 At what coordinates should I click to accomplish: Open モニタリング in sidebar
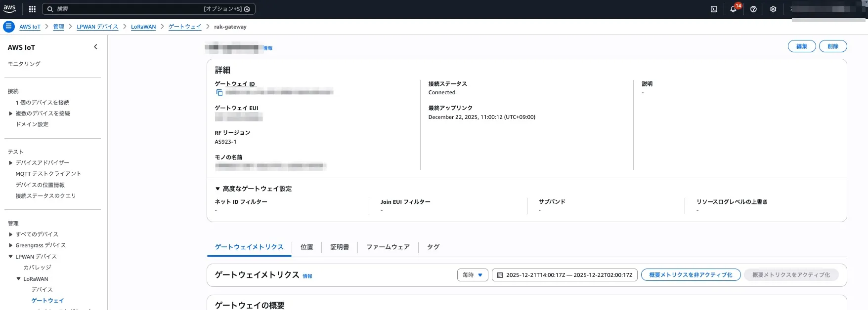tap(24, 64)
